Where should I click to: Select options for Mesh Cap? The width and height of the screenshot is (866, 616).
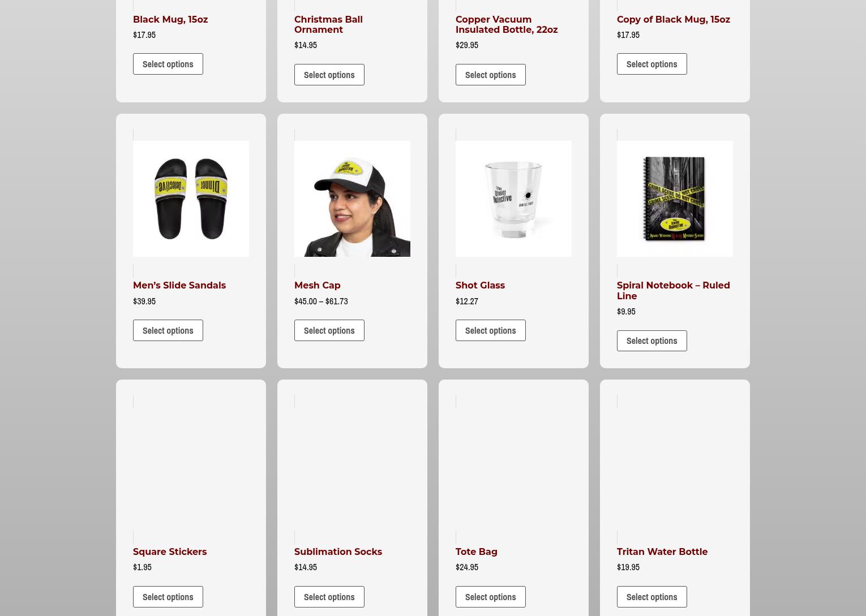329,330
